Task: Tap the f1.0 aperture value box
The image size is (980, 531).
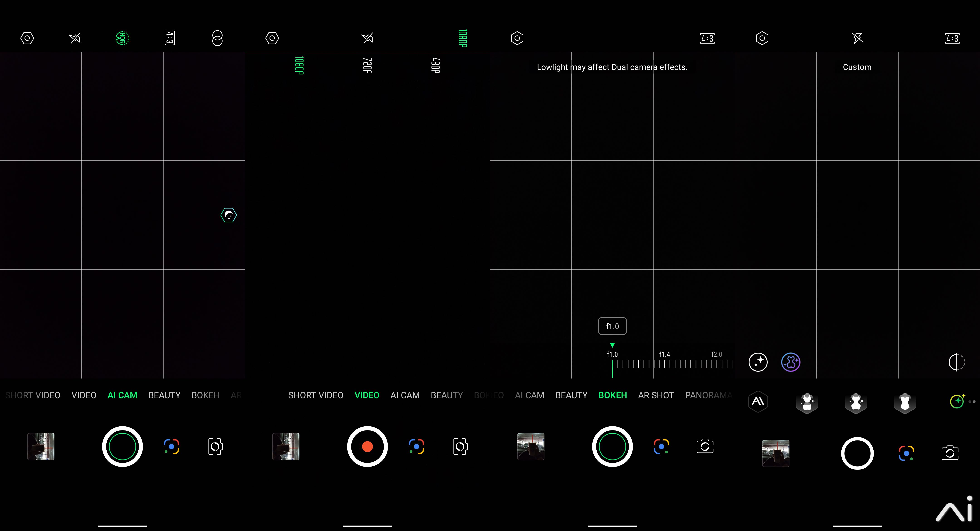Action: pyautogui.click(x=612, y=326)
